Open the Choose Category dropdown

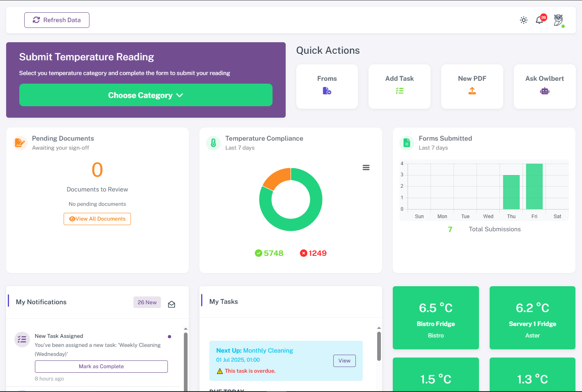[146, 95]
